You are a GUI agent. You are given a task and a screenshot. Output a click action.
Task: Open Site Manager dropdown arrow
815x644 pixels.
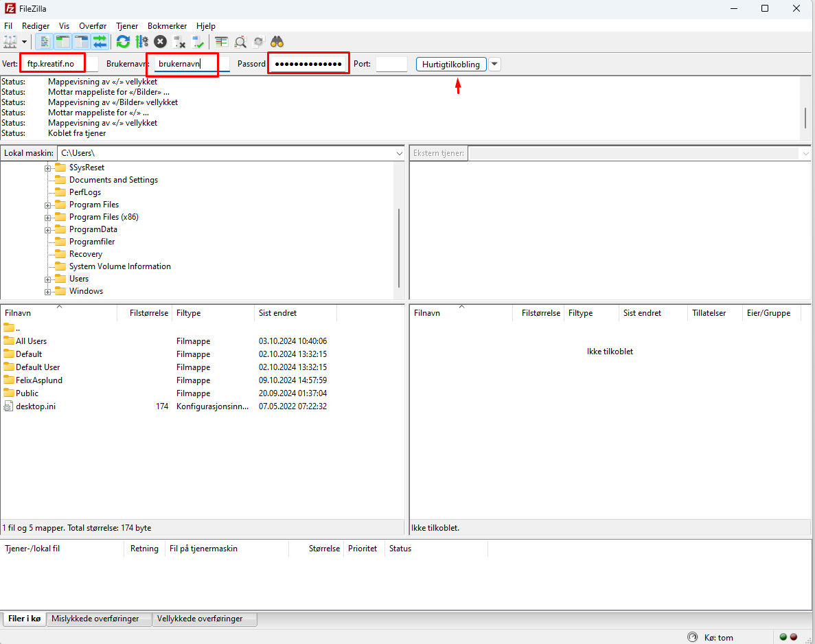click(24, 42)
